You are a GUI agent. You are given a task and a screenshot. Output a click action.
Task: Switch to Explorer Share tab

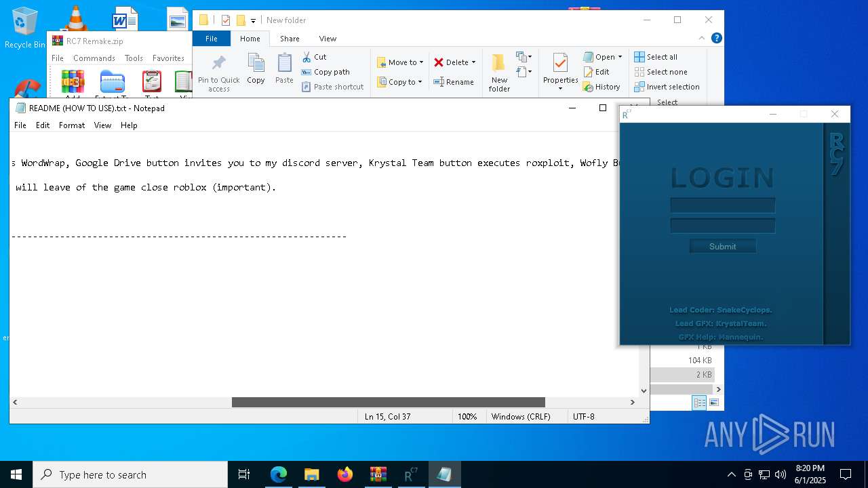[x=290, y=39]
